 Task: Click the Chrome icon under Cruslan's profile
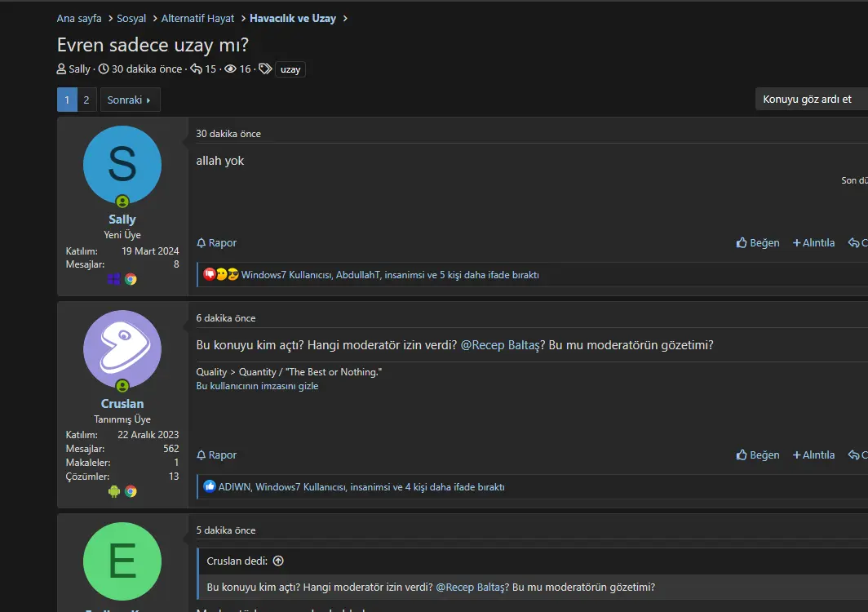click(131, 491)
